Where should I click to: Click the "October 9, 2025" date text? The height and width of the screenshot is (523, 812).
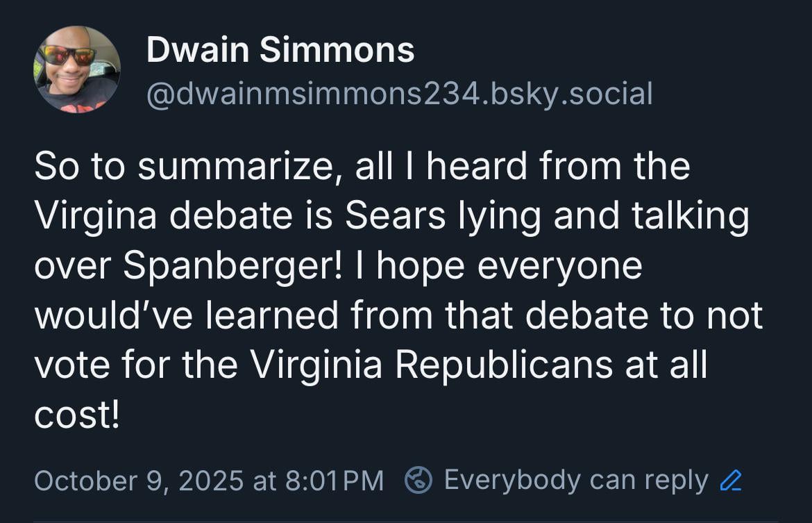coord(139,480)
